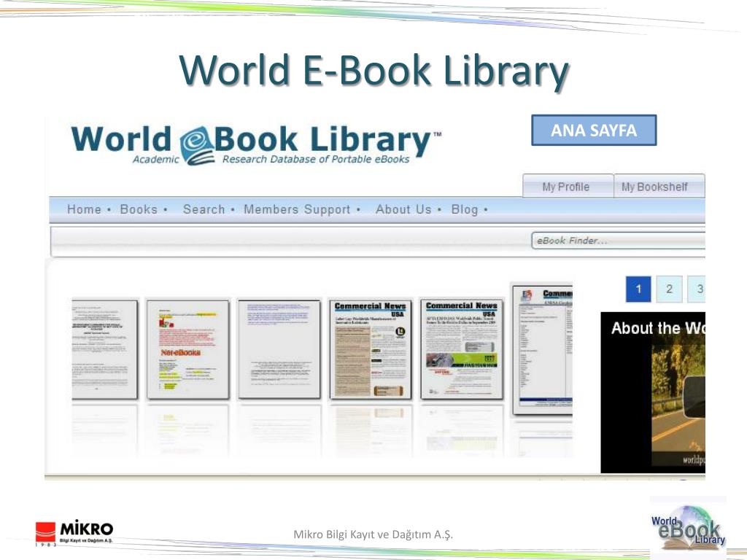Select page 2 in pagination
This screenshot has width=747, height=560.
pos(670,289)
